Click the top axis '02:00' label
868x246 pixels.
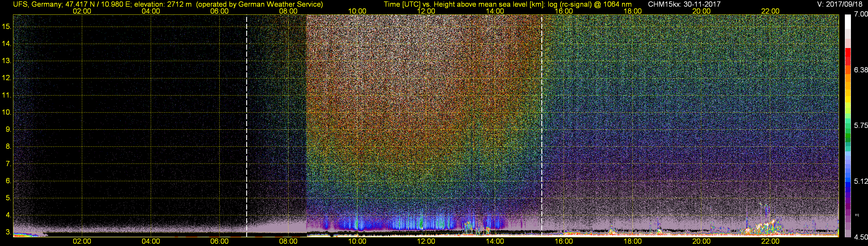pos(82,11)
